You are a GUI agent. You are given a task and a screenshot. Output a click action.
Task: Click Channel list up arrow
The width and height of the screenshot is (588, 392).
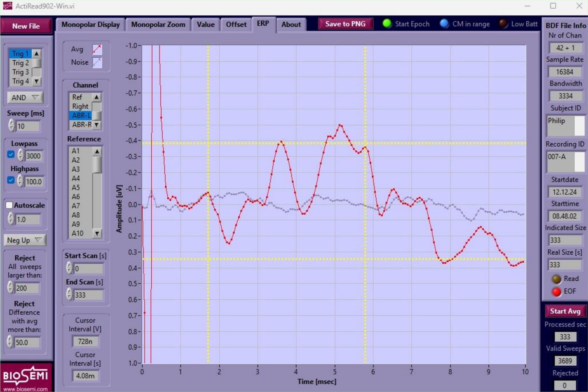96,97
